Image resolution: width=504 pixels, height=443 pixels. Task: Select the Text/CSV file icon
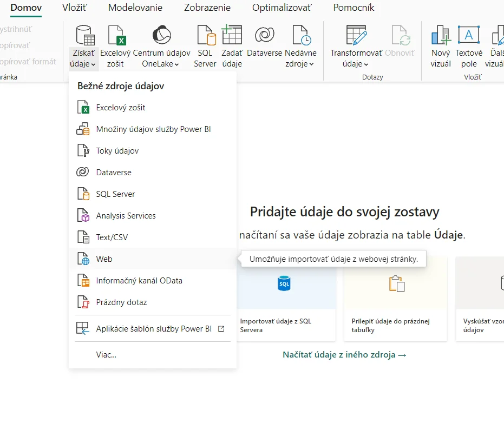[x=83, y=237]
